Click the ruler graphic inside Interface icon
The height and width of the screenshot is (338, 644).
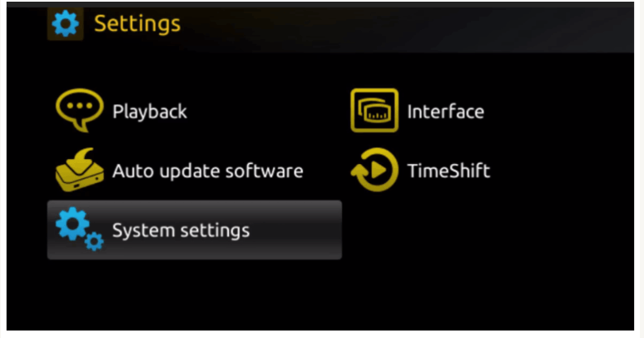tap(377, 113)
